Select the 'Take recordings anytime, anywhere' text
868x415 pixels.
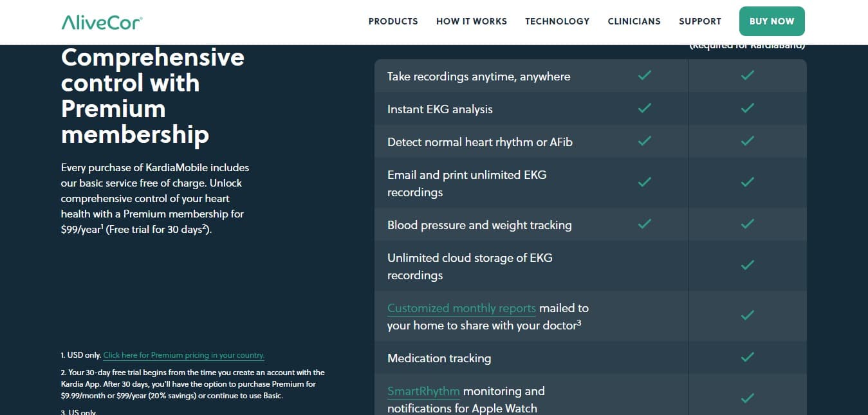(x=479, y=77)
